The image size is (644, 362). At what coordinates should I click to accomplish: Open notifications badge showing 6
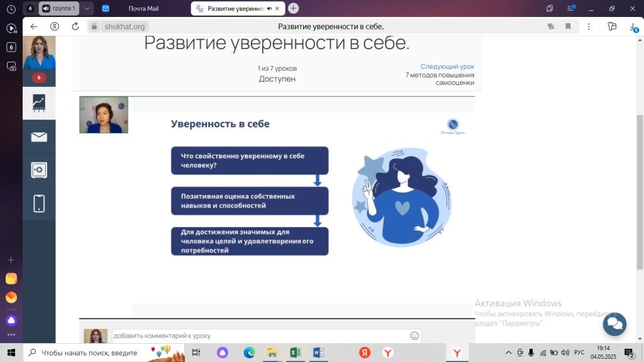coord(39,77)
